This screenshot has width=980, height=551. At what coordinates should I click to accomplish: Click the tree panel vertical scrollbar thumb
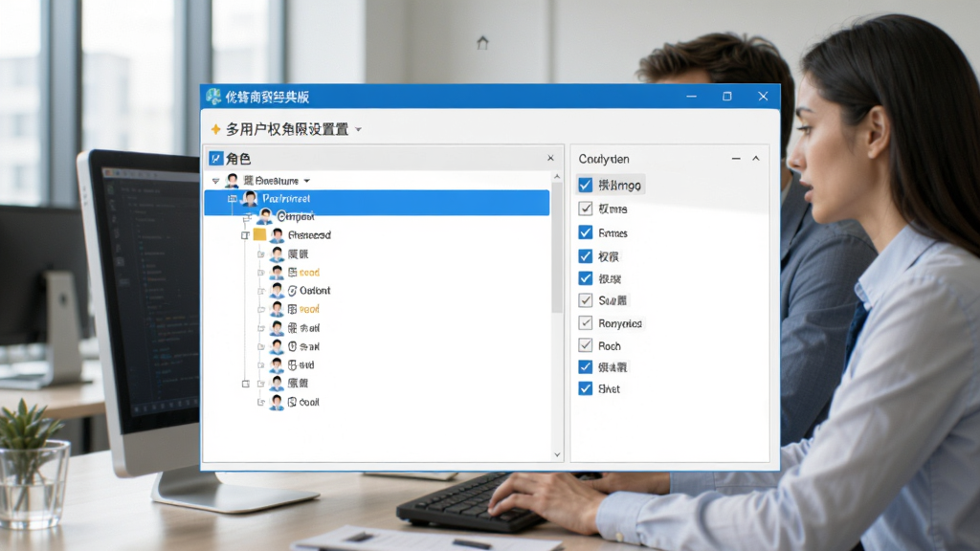pyautogui.click(x=557, y=247)
